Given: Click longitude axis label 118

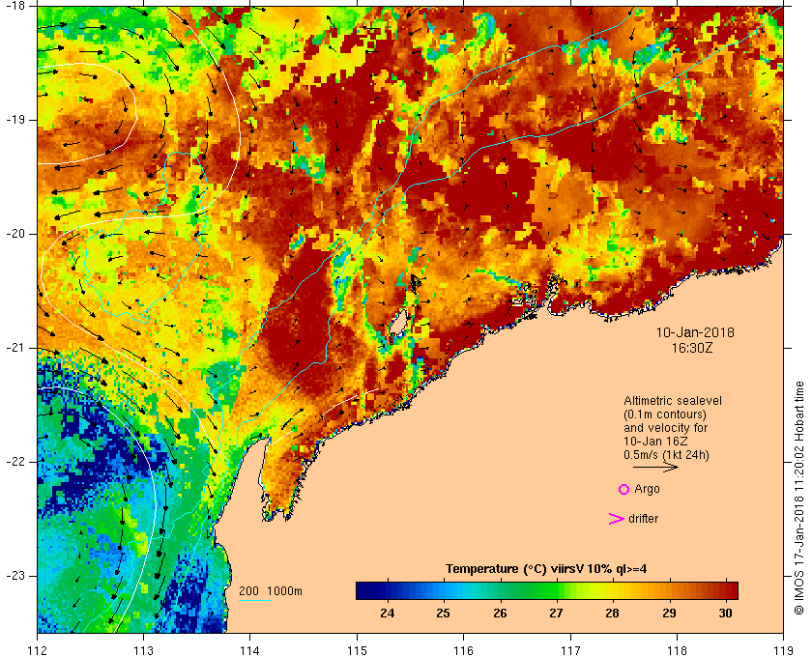Looking at the screenshot, I should 677,650.
